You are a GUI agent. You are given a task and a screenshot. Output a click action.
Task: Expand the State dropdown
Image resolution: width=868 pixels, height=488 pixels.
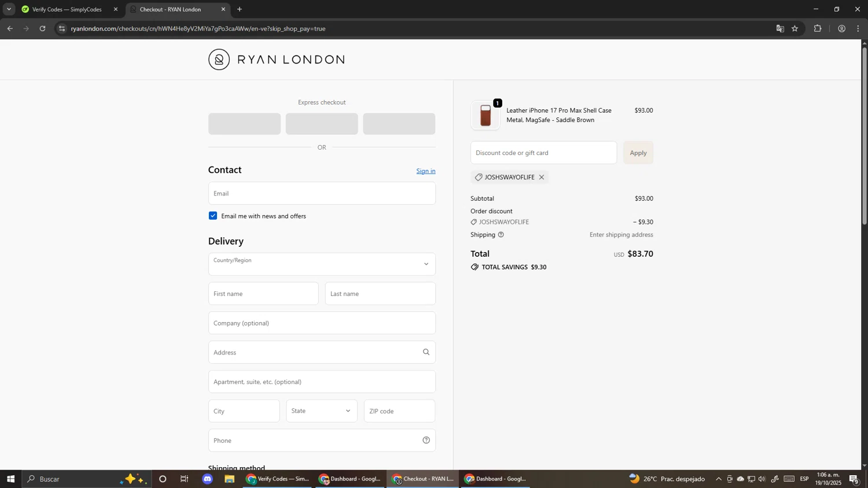tap(322, 411)
